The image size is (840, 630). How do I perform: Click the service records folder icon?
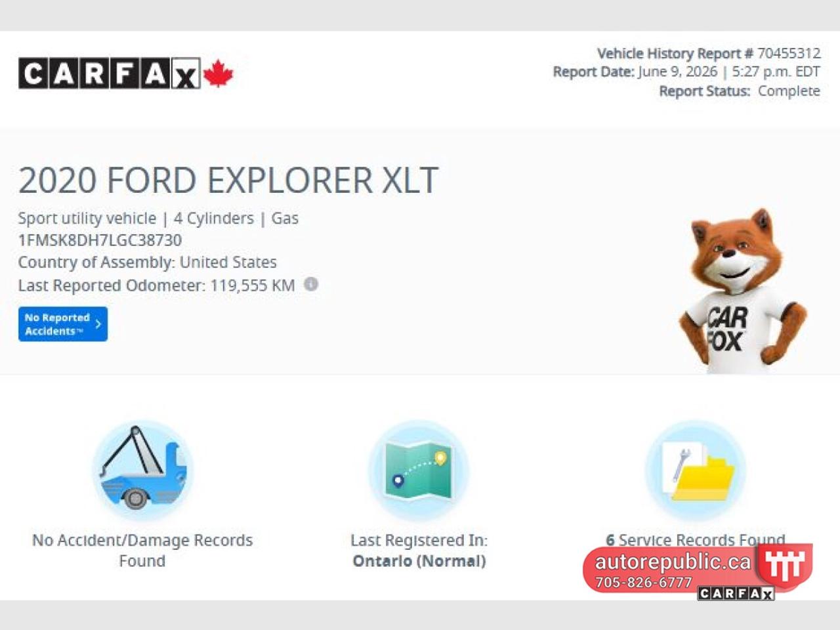pyautogui.click(x=696, y=469)
